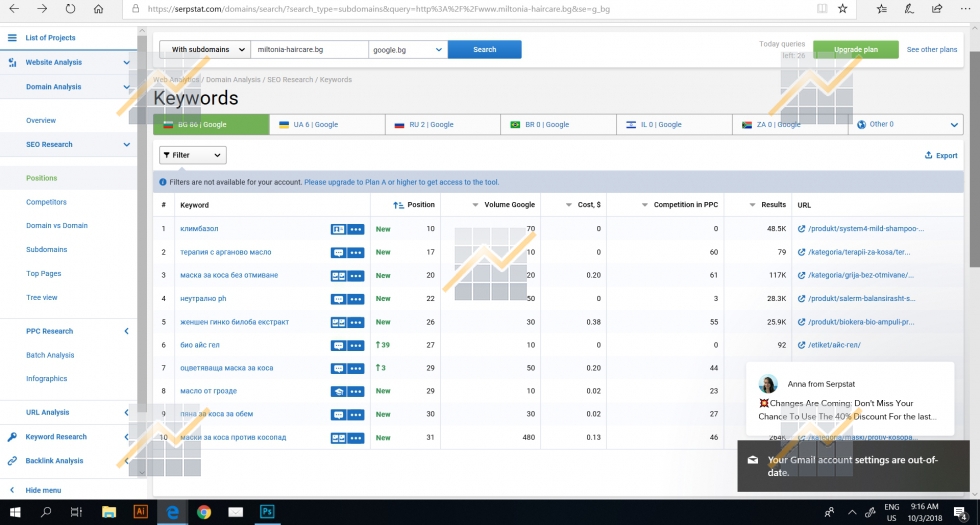
Task: Click the Upgrade plan button
Action: tap(856, 49)
